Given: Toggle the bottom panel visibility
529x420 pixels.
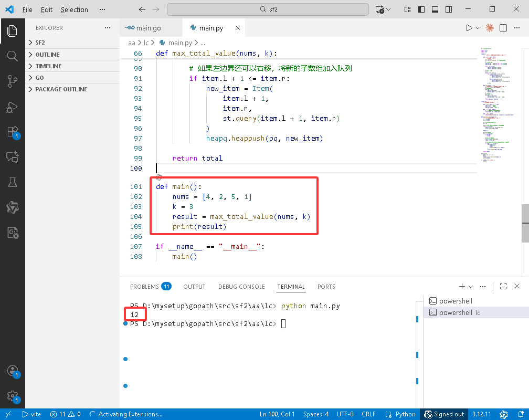Looking at the screenshot, I should click(x=435, y=9).
